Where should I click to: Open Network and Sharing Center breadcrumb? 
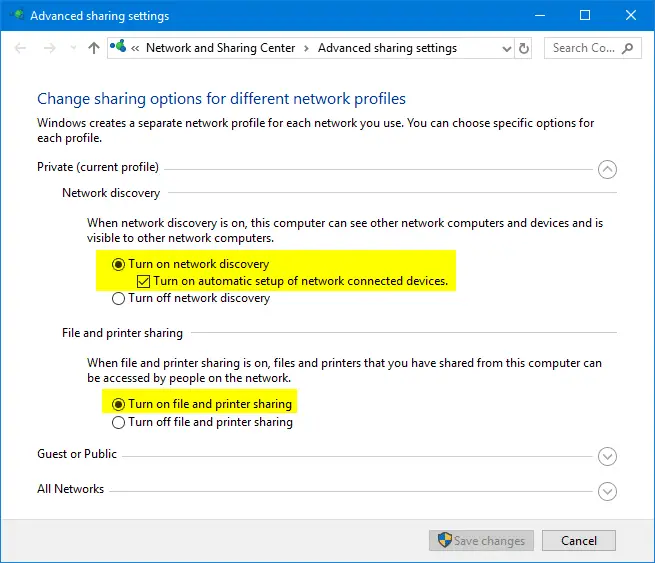[221, 48]
